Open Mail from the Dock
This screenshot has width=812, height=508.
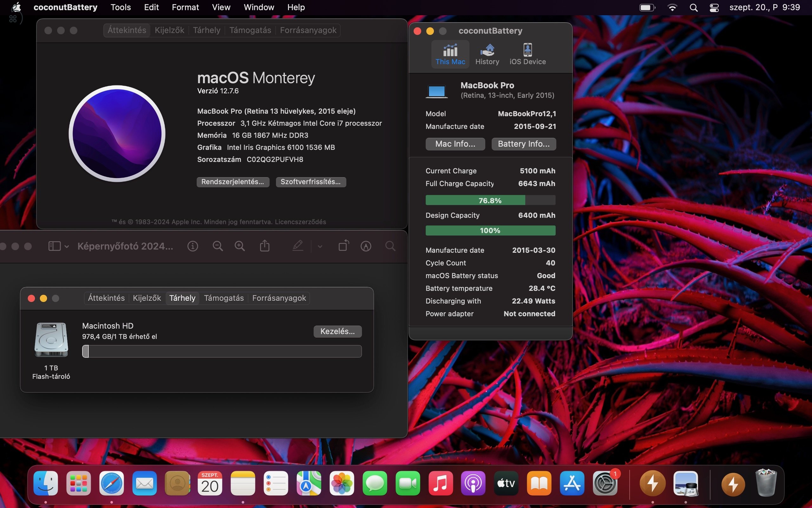tap(145, 484)
